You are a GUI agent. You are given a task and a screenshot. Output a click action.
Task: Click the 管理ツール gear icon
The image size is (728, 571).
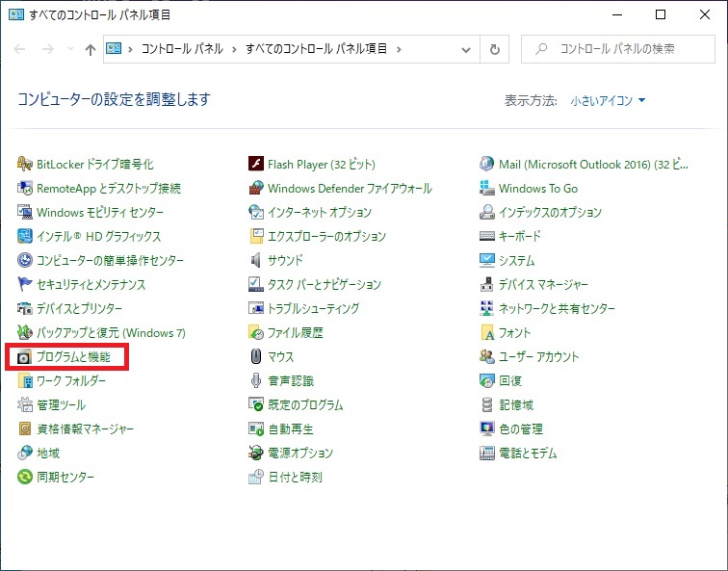25,404
